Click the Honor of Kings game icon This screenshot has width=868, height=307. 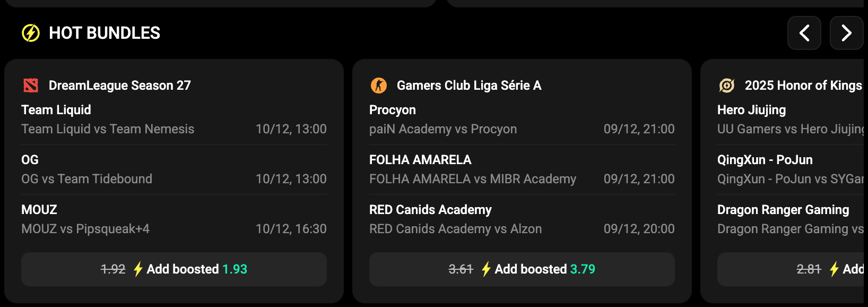click(727, 85)
